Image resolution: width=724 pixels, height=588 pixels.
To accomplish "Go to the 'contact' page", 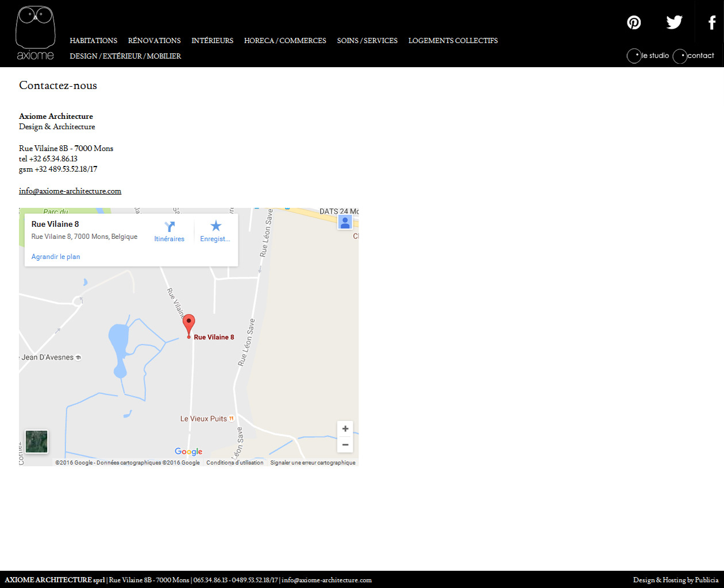I will point(694,56).
